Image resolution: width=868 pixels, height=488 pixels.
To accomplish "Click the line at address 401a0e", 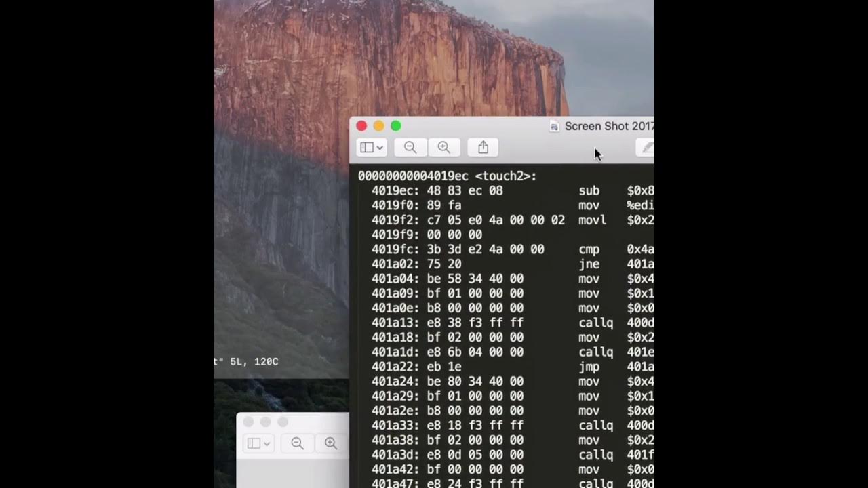I will [513, 308].
